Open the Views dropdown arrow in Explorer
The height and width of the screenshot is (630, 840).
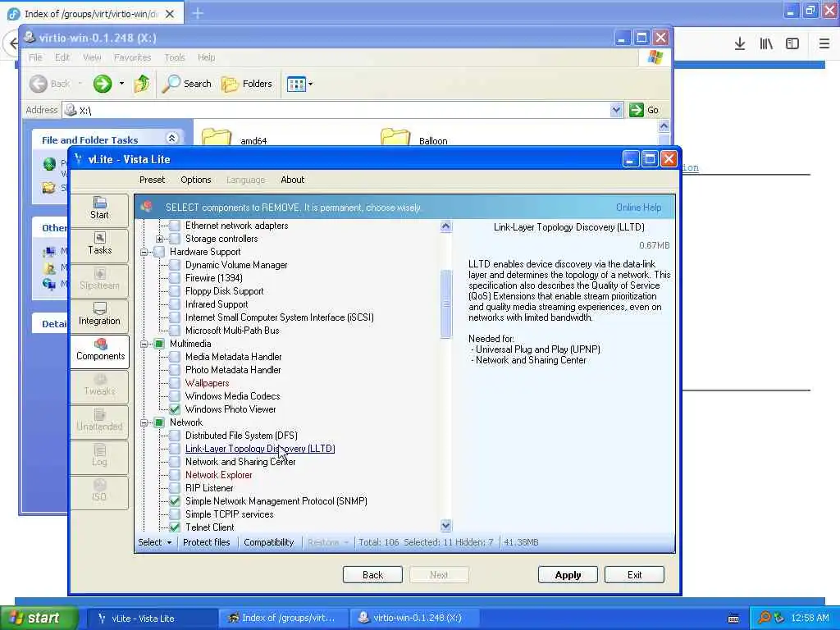point(310,84)
